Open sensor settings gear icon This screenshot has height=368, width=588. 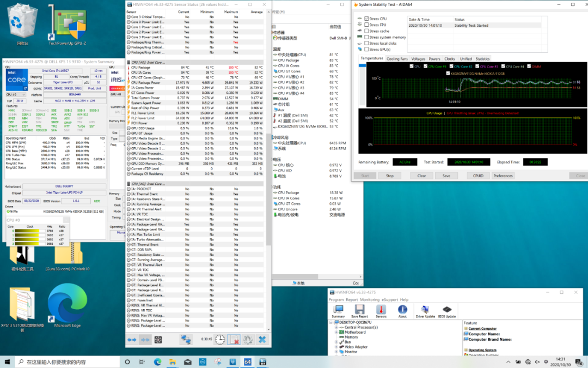pyautogui.click(x=248, y=340)
